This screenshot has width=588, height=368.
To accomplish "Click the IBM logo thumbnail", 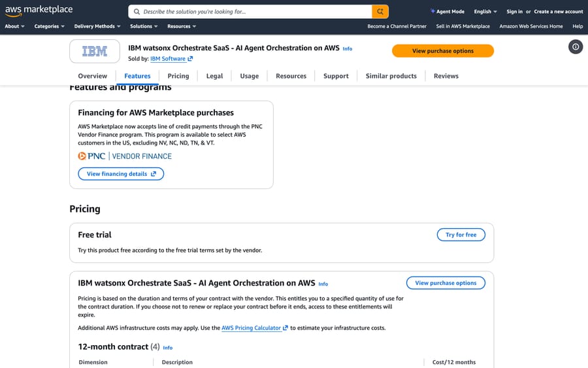I will 95,52.
